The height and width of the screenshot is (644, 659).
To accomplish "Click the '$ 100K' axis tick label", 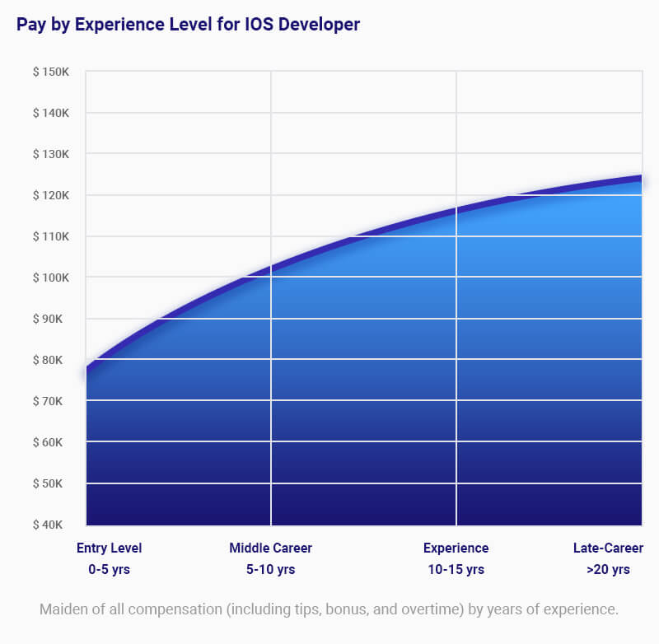I will pyautogui.click(x=51, y=278).
